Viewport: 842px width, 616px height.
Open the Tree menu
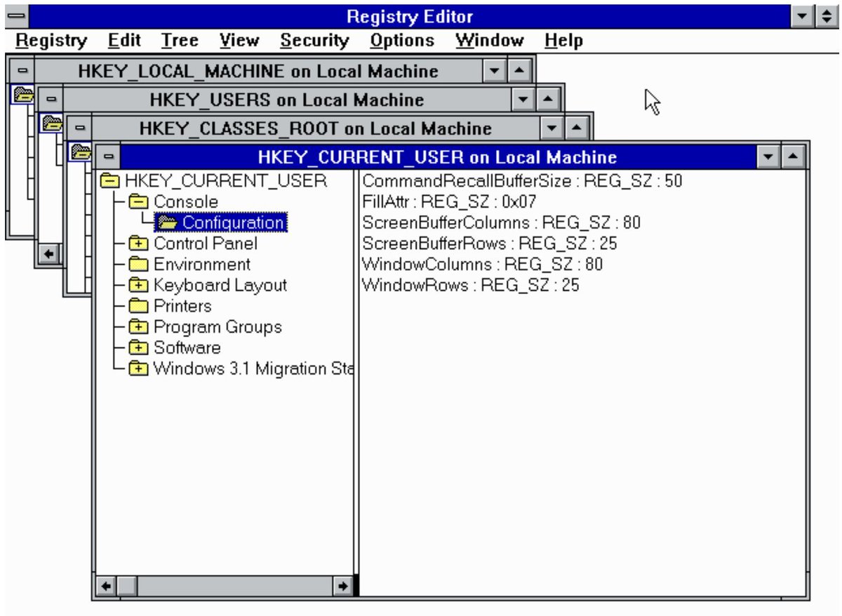[180, 41]
